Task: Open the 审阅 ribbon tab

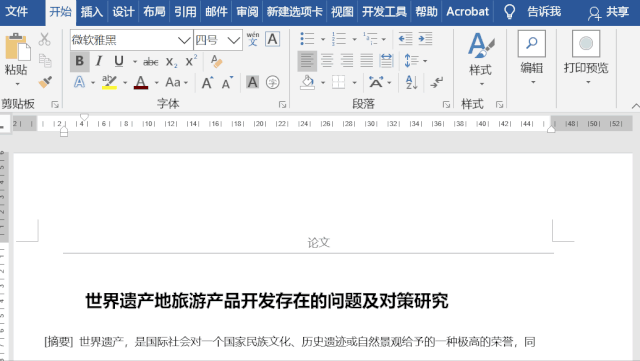Action: 247,12
